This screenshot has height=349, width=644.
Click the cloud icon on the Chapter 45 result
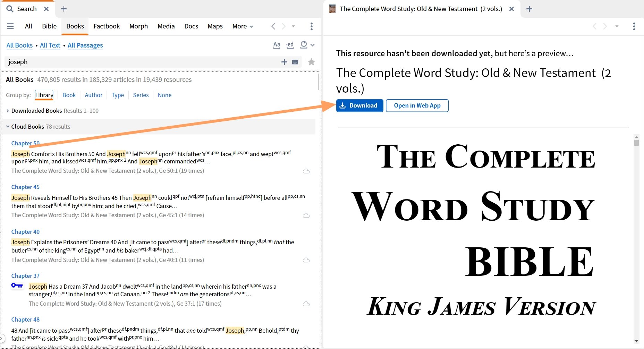pos(306,215)
